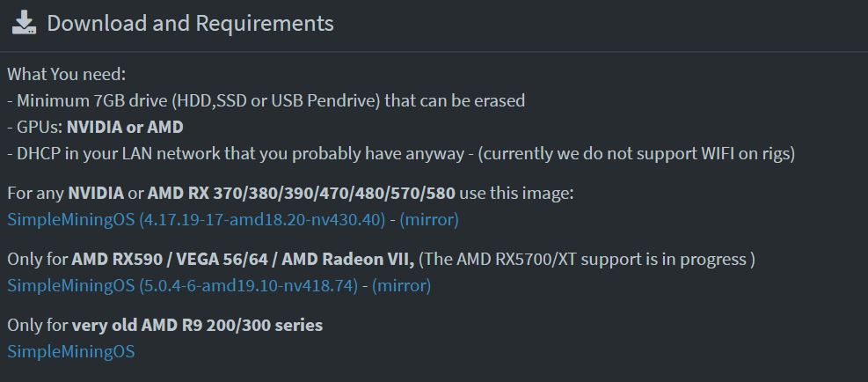Screen dimensions: 868x382
Task: Click the bold "NVIDIA or AMD" GPU text
Action: pyautogui.click(x=125, y=127)
